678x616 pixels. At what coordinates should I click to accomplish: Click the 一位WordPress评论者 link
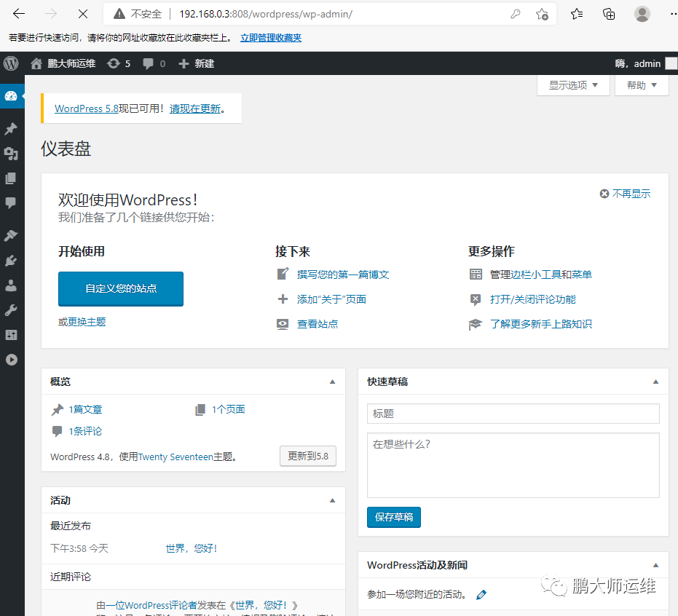pyautogui.click(x=151, y=605)
